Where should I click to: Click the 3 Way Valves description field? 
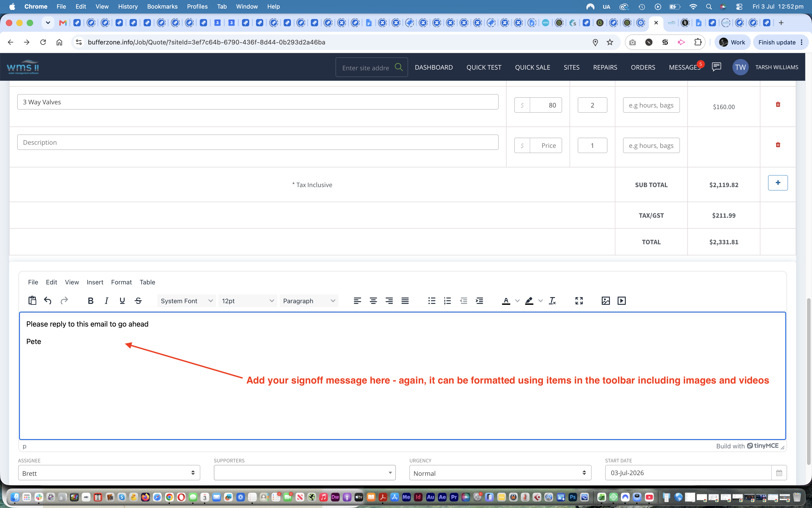[x=258, y=102]
